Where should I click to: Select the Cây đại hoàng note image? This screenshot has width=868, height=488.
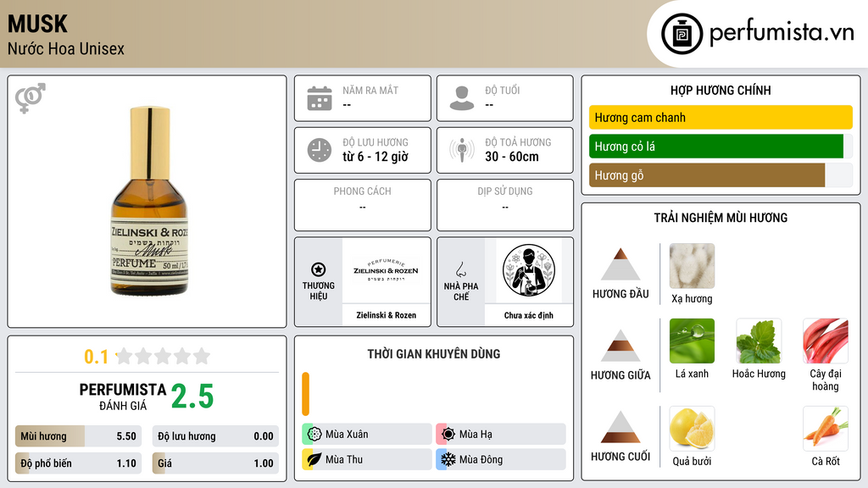(x=826, y=341)
